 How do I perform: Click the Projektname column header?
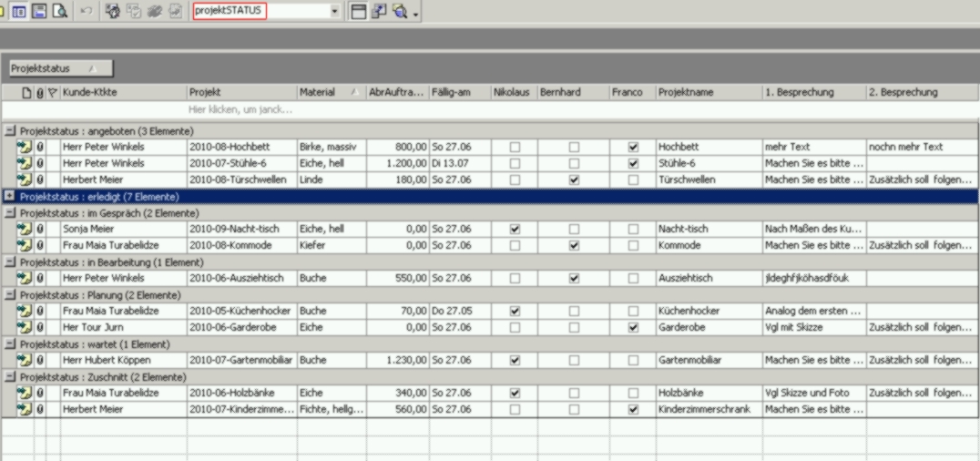(705, 92)
